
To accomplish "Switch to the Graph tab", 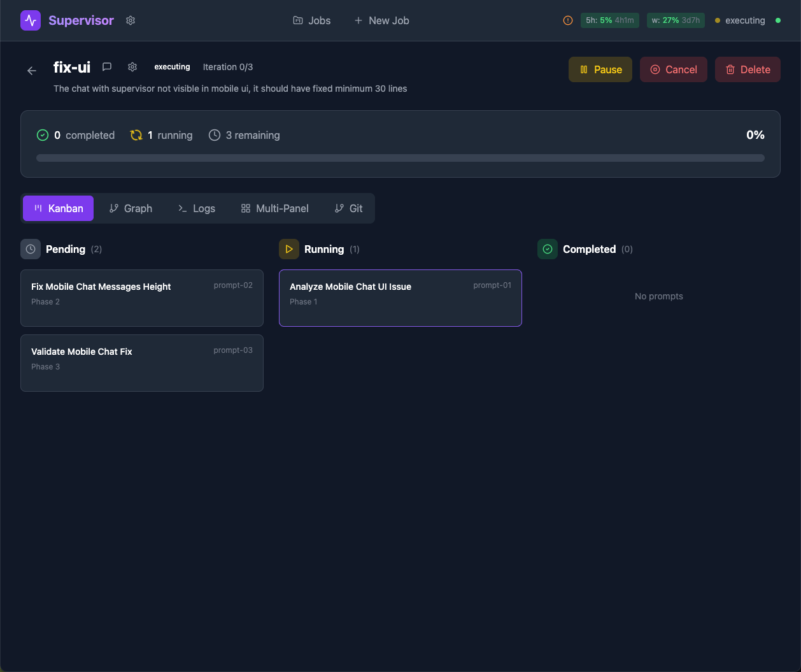I will (x=131, y=208).
